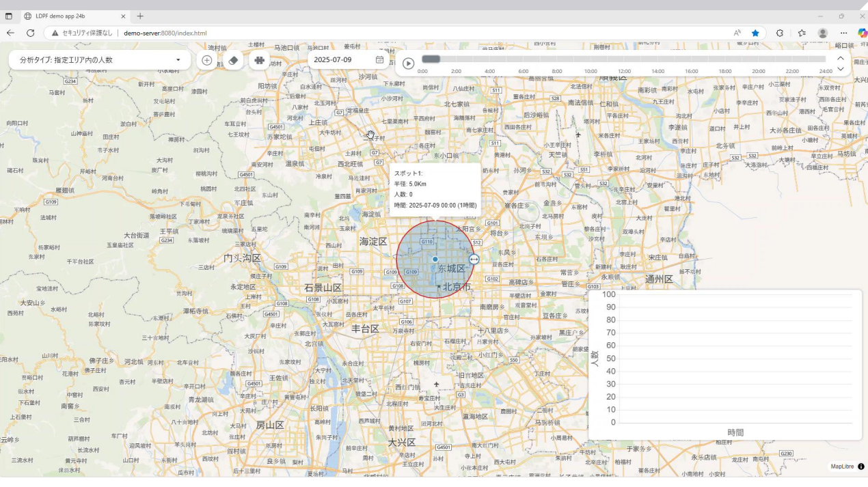The image size is (868, 487).
Task: Open the analysis type dropdown
Action: point(100,60)
